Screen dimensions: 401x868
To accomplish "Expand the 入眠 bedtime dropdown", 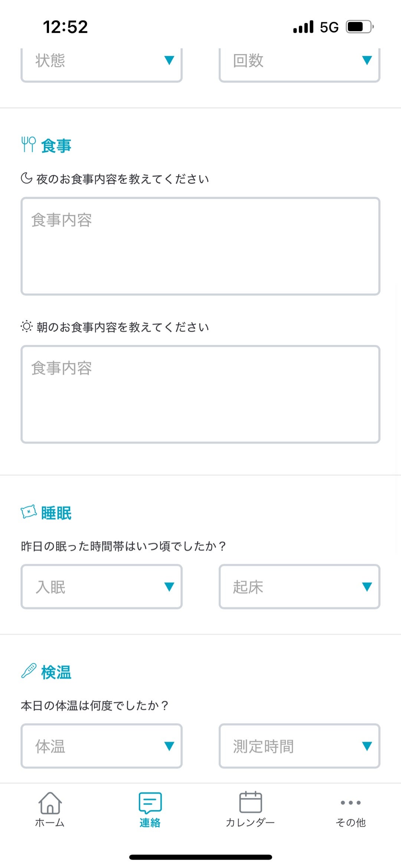I will tap(101, 586).
